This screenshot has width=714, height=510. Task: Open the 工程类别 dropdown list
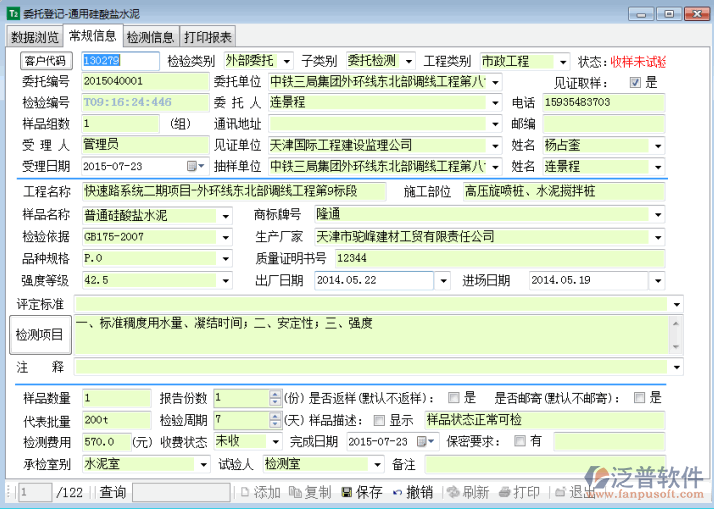coord(563,62)
